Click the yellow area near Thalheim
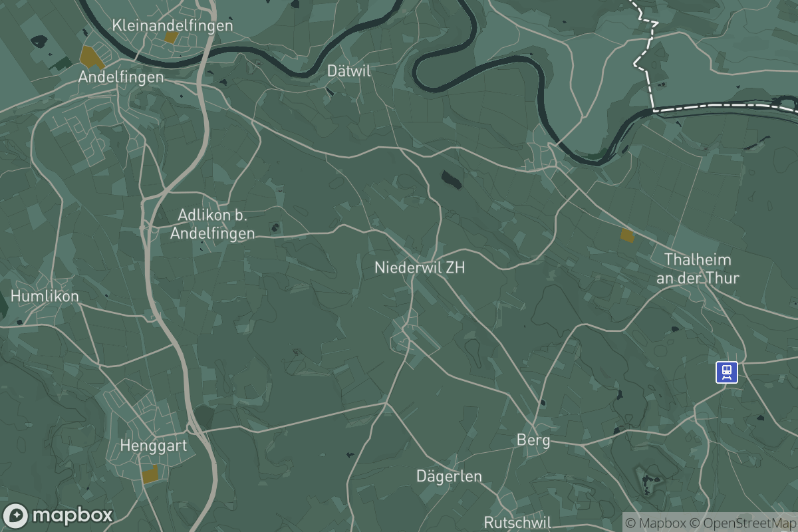 [x=627, y=235]
